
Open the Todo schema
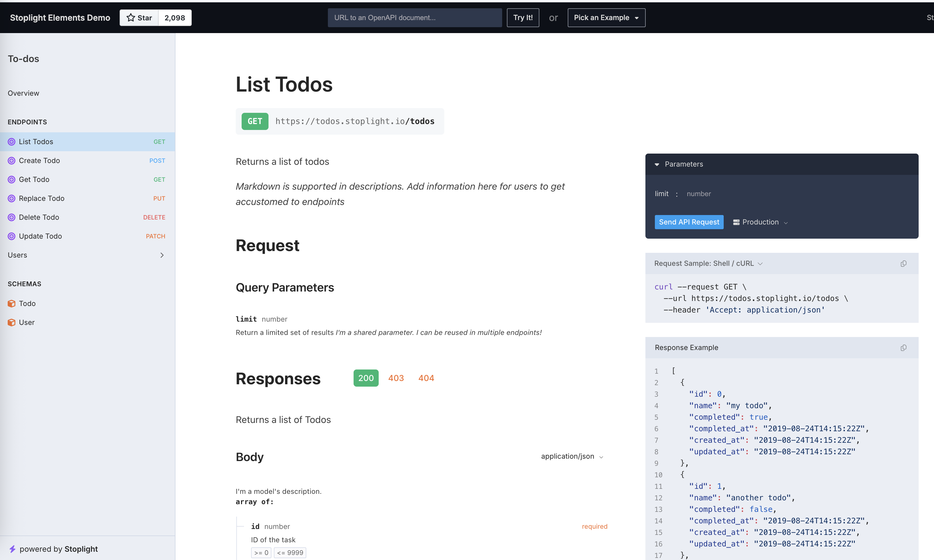[x=87, y=303]
